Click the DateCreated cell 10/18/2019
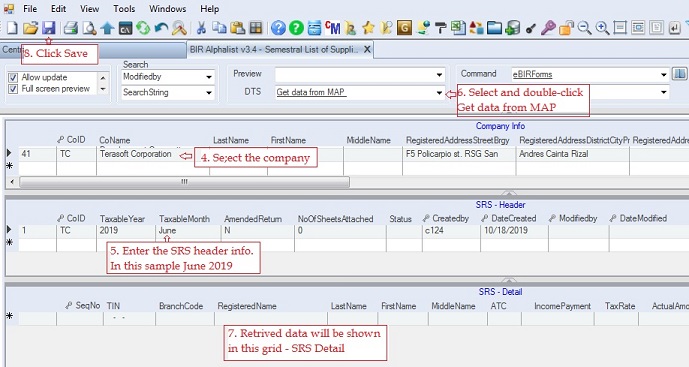Image resolution: width=689 pixels, height=367 pixels. click(x=514, y=231)
